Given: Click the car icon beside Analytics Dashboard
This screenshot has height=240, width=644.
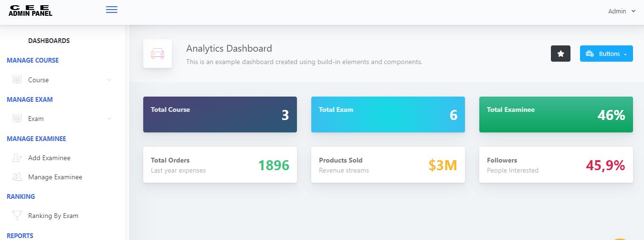Looking at the screenshot, I should click(158, 54).
